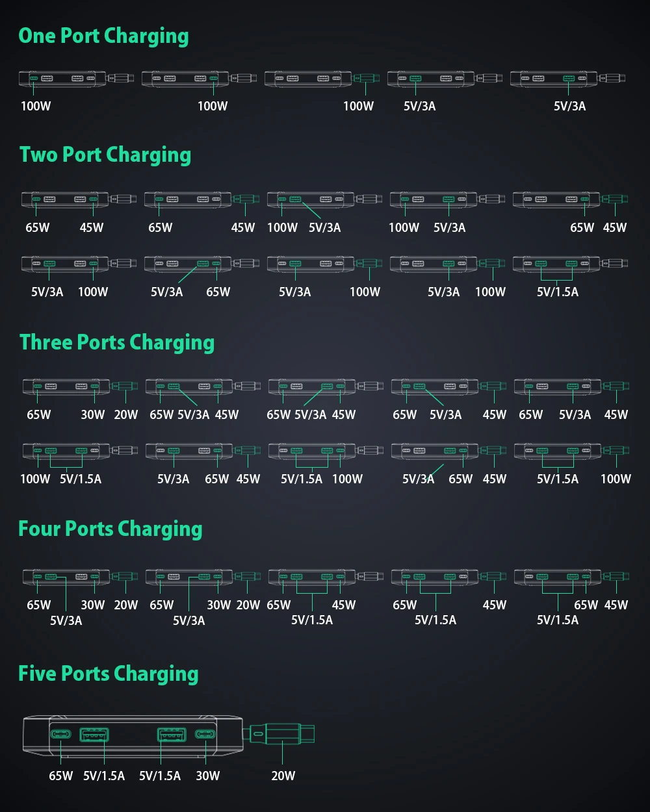Click the right USB-C port in the Five Ports diagram
Screen dimensions: 650x812
205,735
